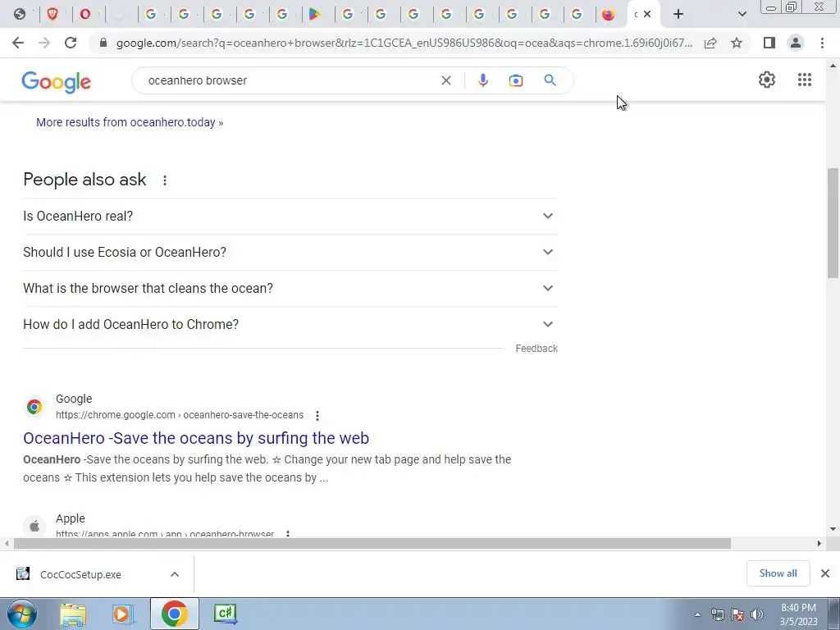Click the address bar URL
This screenshot has width=840, height=630.
click(x=404, y=43)
